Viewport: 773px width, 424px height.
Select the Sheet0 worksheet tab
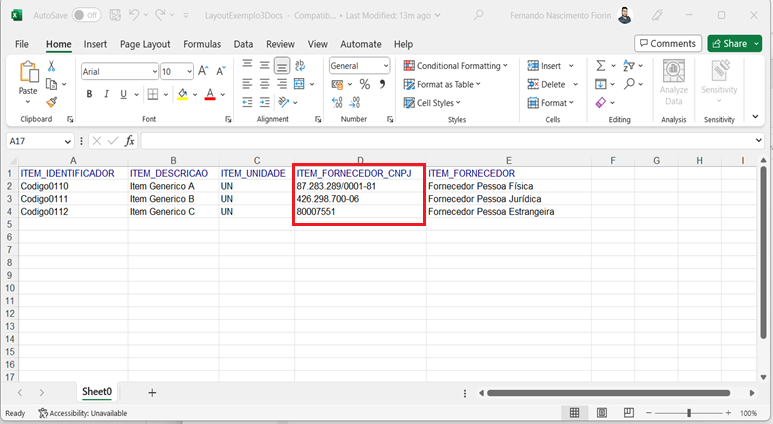pos(96,392)
